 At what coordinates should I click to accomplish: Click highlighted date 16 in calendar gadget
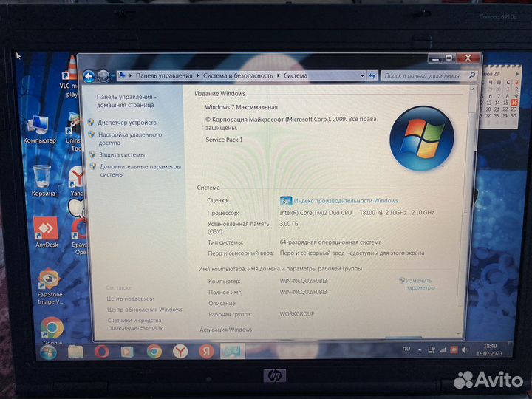514,103
